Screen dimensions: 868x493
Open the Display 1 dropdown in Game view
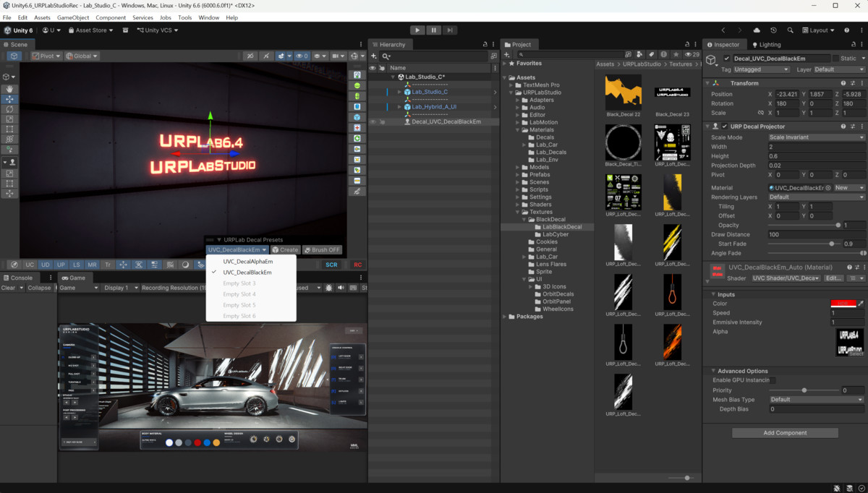tap(121, 288)
